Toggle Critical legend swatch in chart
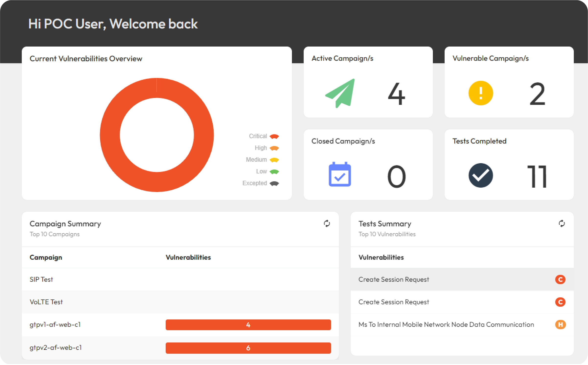Screen dimensions: 588x365 pos(274,136)
